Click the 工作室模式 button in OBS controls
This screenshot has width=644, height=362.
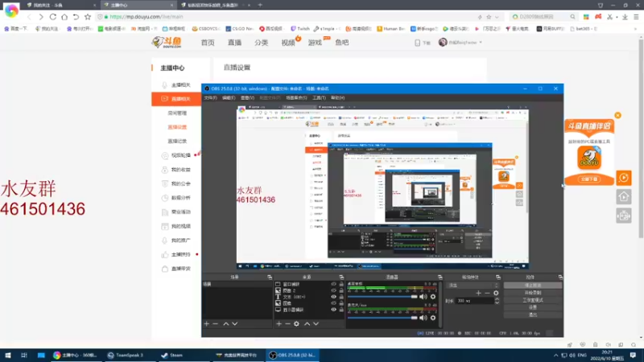click(533, 300)
